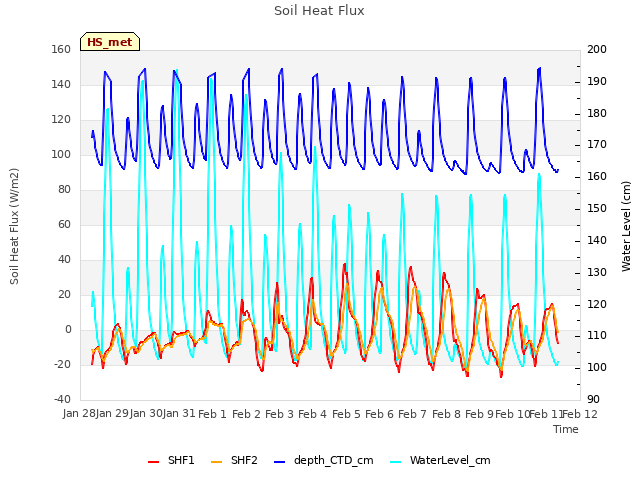
Task: Click the 160 left-axis tick value
Action: pyautogui.click(x=61, y=49)
